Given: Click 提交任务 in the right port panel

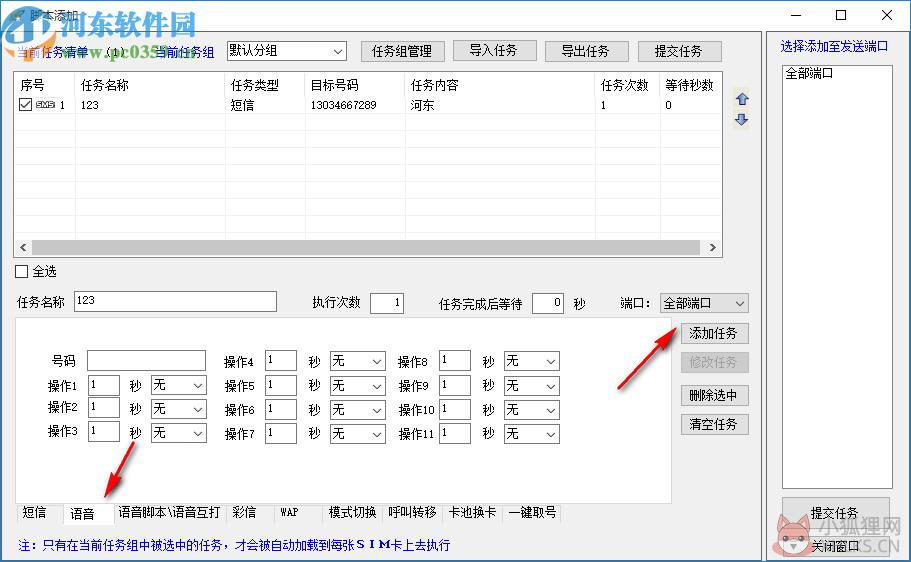Looking at the screenshot, I should pyautogui.click(x=835, y=513).
